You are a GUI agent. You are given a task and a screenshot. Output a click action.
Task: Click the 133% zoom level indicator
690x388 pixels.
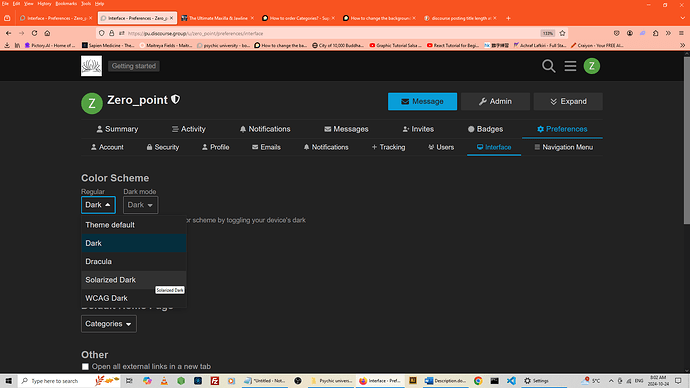[547, 33]
